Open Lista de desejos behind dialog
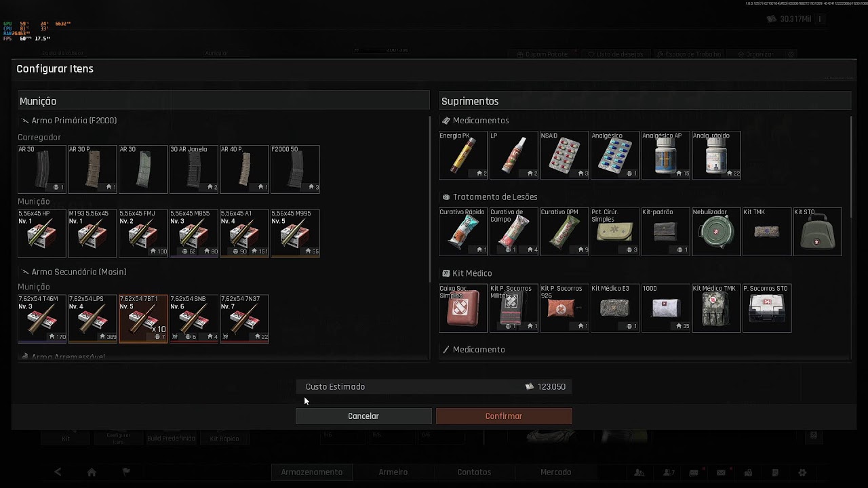 pyautogui.click(x=616, y=54)
